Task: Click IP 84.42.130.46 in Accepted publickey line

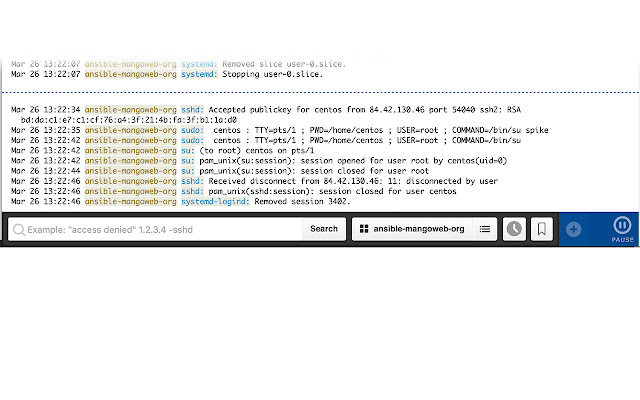Action: [397, 110]
